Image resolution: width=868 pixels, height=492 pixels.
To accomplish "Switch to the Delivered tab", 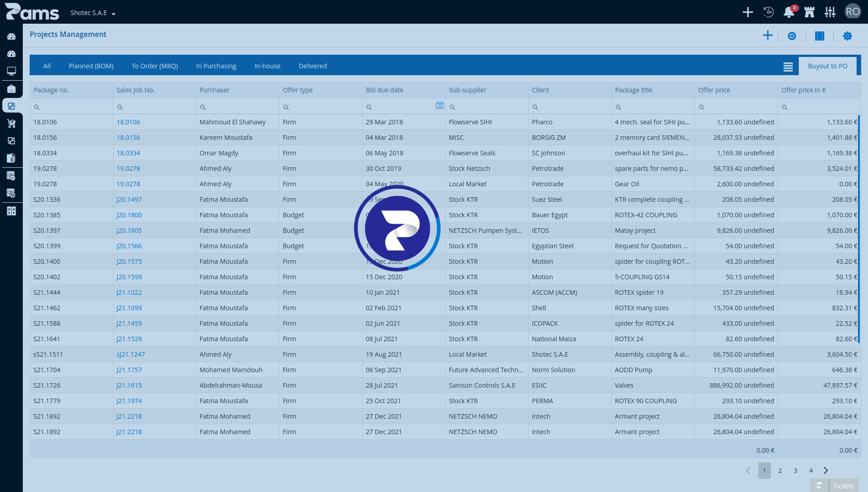I will [x=313, y=66].
